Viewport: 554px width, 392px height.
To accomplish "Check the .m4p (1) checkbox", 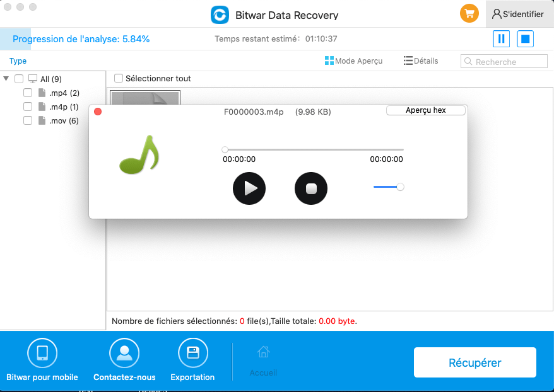I will click(28, 107).
